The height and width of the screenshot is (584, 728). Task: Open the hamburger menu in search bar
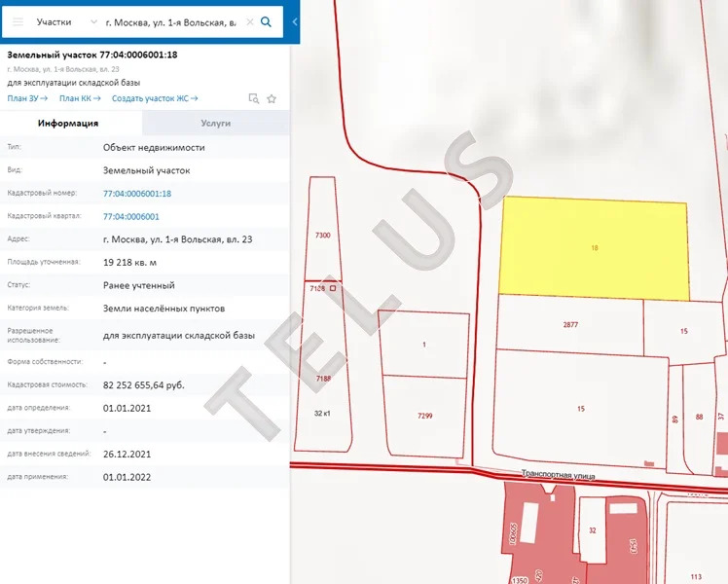[18, 21]
